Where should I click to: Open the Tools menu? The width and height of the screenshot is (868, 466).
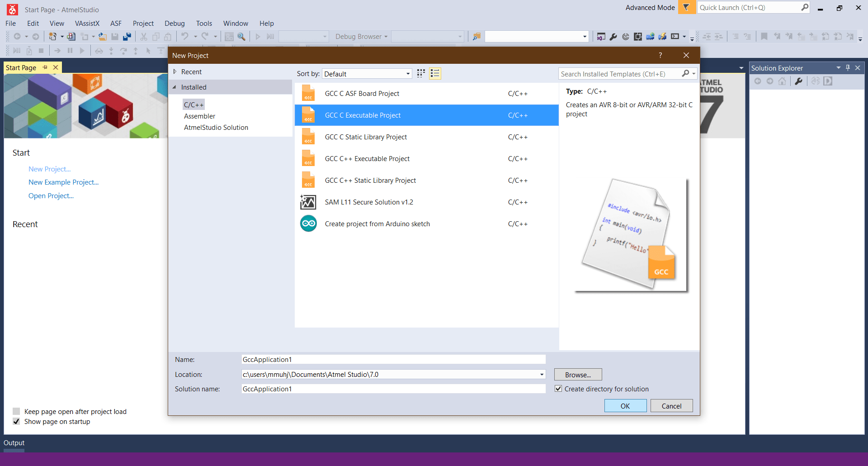click(204, 24)
